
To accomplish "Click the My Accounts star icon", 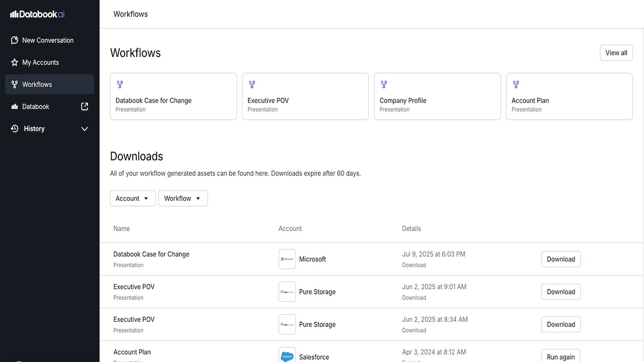I will [x=15, y=62].
